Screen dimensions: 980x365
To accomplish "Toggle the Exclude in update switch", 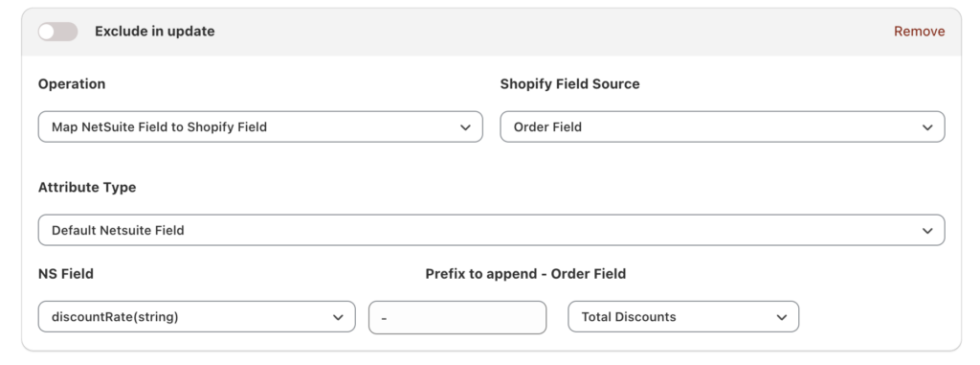I will click(x=57, y=32).
